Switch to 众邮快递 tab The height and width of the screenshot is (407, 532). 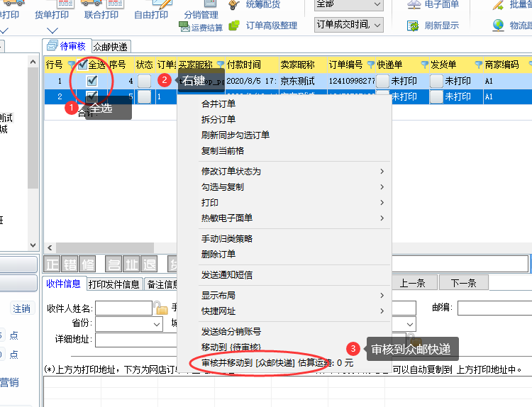[111, 47]
